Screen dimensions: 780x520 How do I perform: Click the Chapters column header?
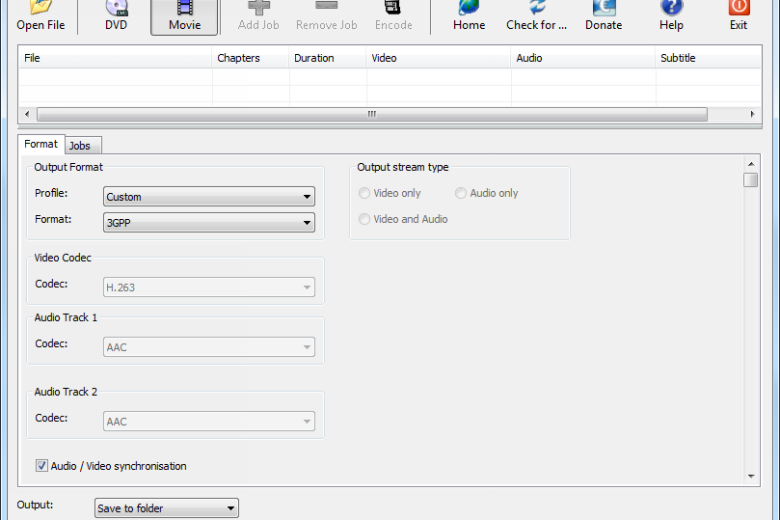click(250, 58)
